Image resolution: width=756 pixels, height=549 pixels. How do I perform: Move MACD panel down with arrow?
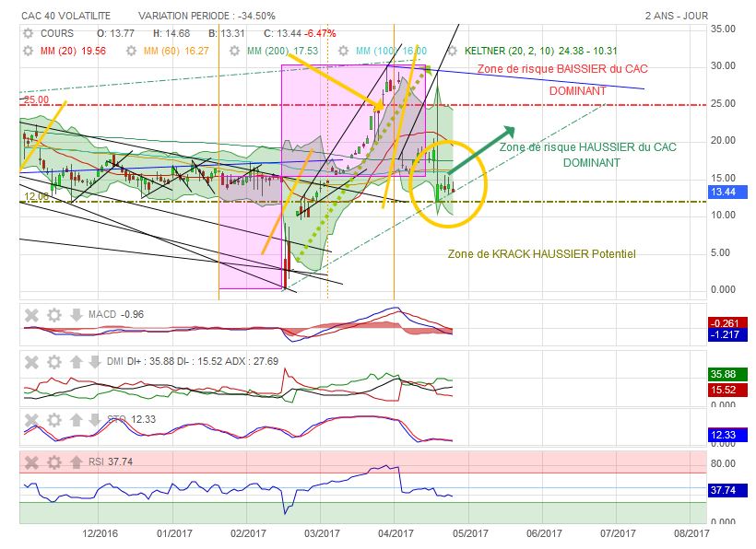[x=77, y=315]
